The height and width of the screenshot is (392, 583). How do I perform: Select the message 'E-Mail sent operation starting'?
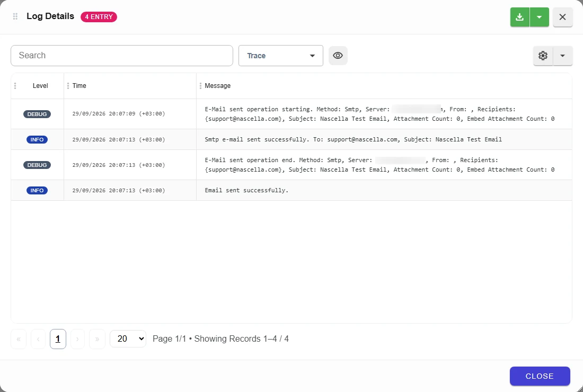379,114
